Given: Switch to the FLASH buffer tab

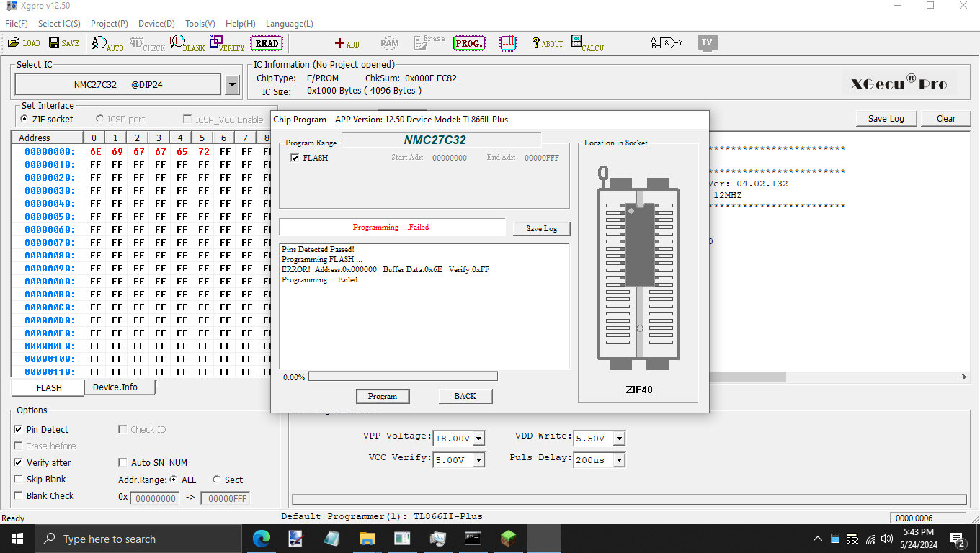Looking at the screenshot, I should click(x=49, y=387).
